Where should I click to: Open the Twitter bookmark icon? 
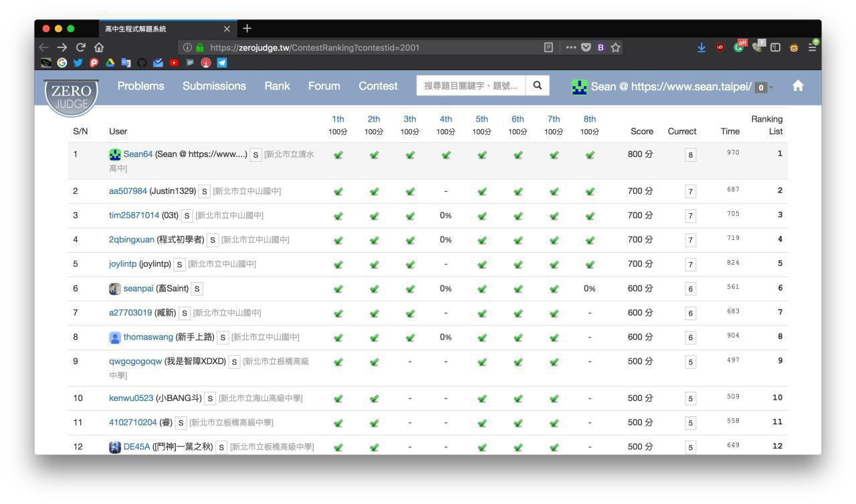[x=78, y=63]
